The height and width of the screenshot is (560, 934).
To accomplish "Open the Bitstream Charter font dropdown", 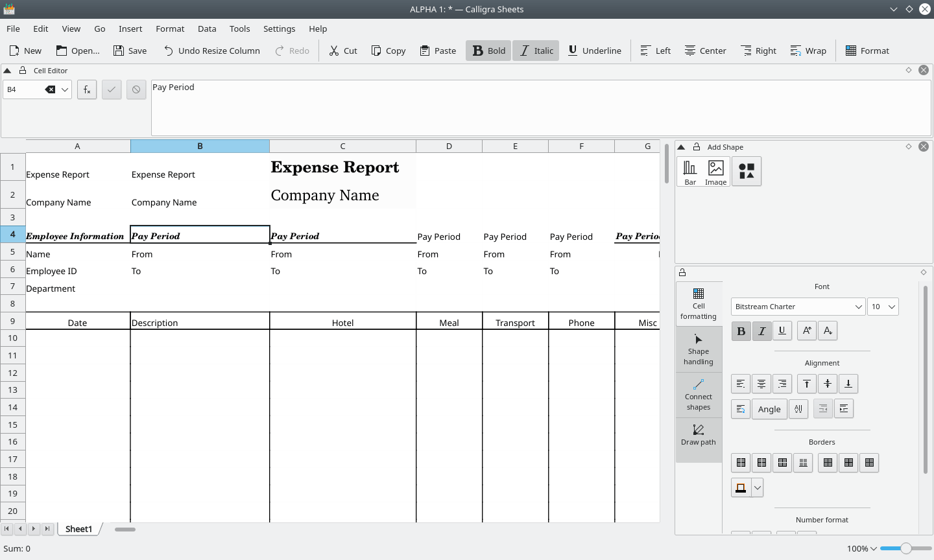I will click(x=798, y=307).
